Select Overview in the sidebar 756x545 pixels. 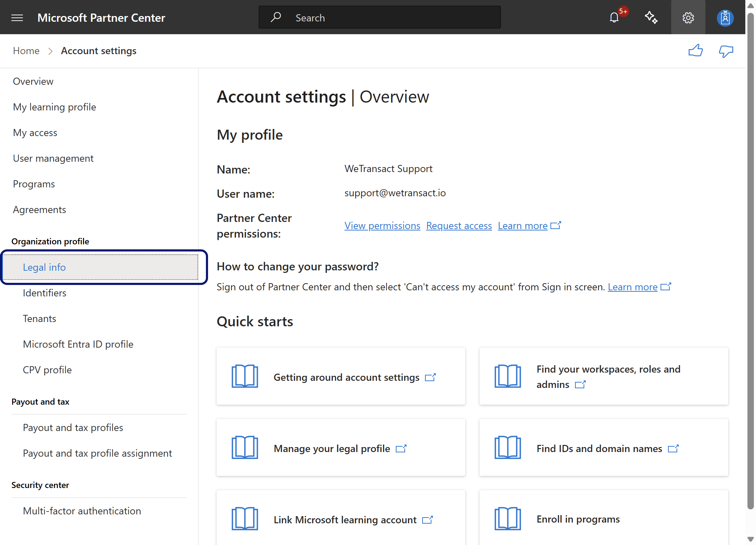click(33, 82)
